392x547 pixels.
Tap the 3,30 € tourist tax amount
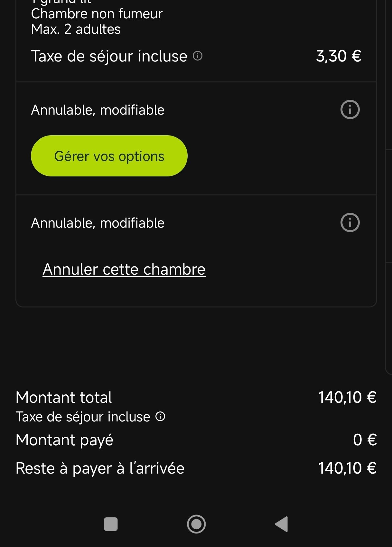(x=339, y=56)
